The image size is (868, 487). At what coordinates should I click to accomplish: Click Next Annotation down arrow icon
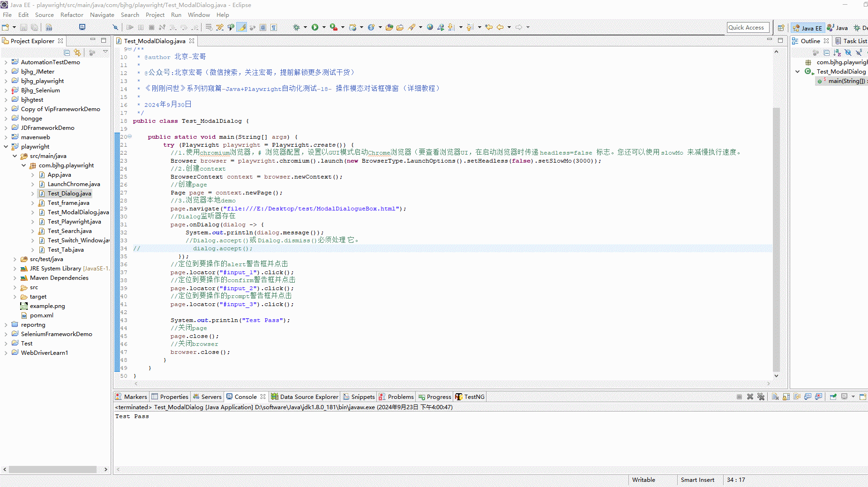[451, 27]
